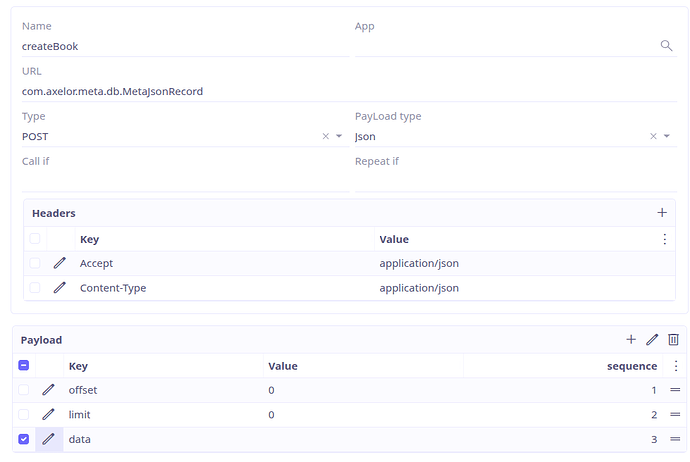Add a new header with plus icon
This screenshot has width=690, height=462.
point(661,213)
